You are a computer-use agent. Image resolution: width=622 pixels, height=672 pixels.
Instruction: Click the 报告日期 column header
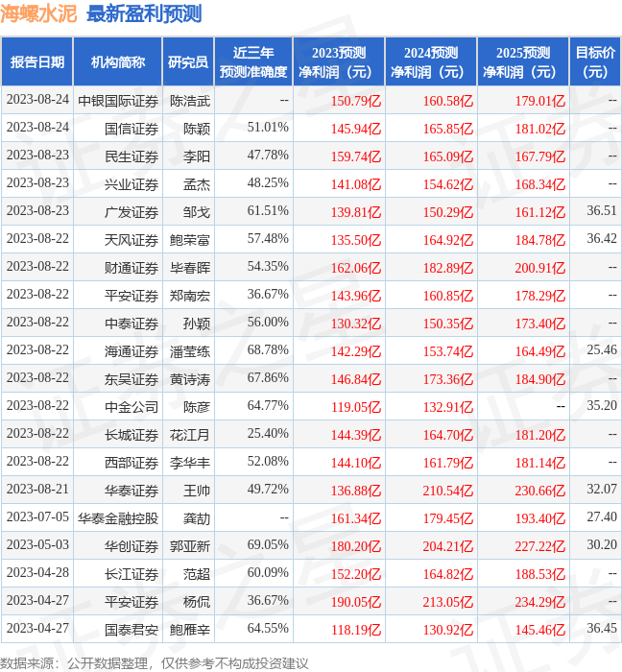tap(37, 62)
